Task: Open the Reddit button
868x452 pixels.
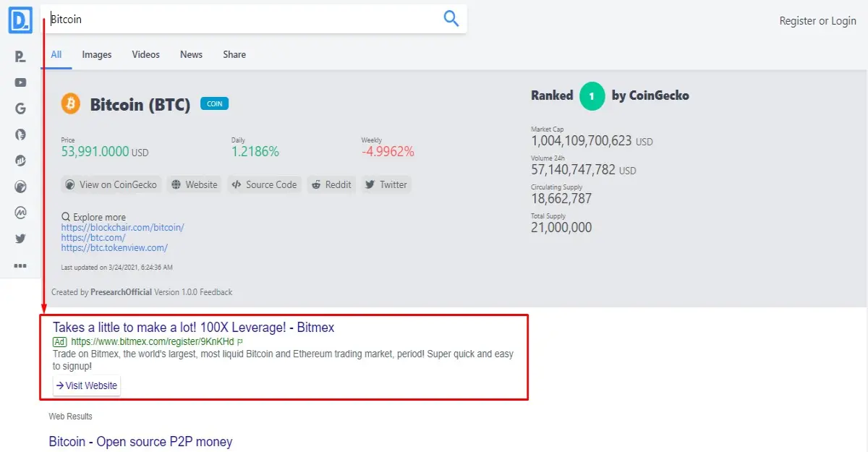Action: point(332,184)
